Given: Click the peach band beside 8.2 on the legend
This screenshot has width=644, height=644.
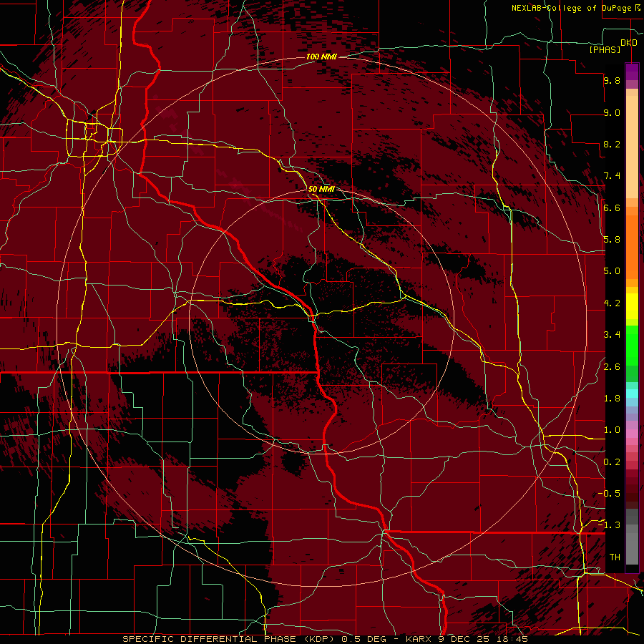Looking at the screenshot, I should (632, 147).
